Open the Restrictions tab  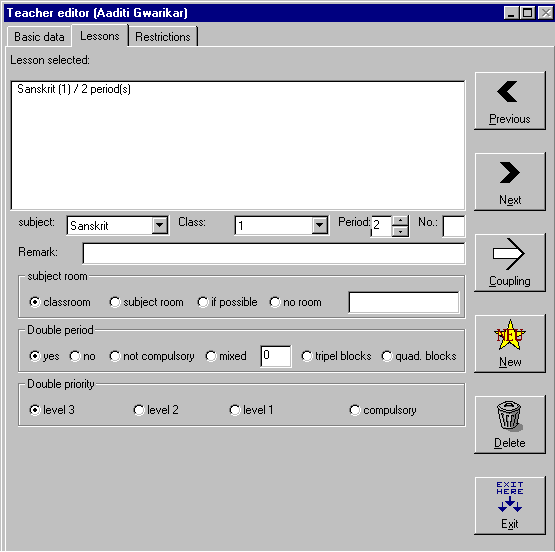162,37
